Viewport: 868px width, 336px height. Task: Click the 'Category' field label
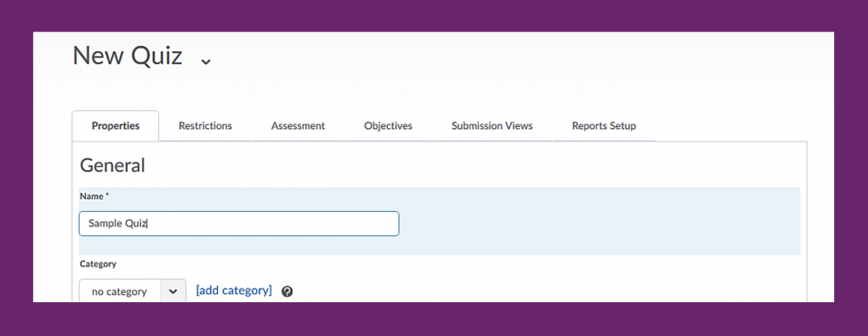tap(98, 264)
